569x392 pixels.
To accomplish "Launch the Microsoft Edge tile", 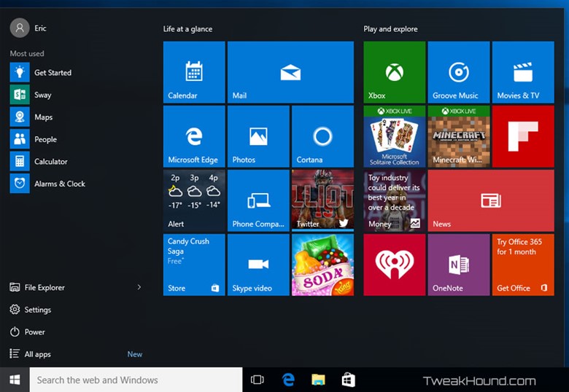I will coord(194,136).
